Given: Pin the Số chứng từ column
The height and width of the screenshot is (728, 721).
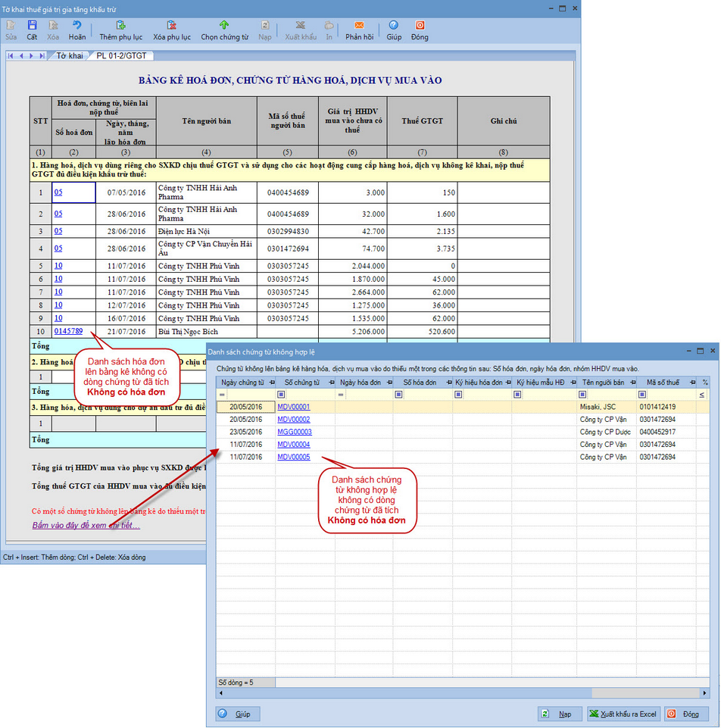Looking at the screenshot, I should (x=332, y=383).
